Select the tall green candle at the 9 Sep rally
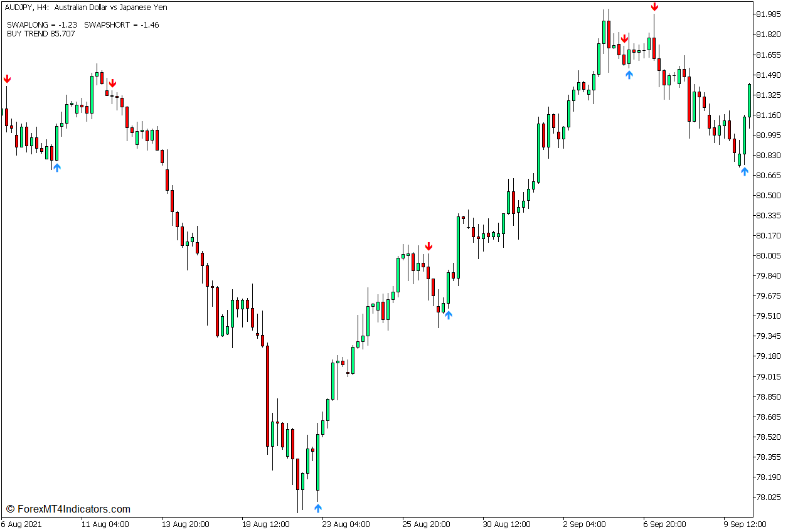This screenshot has width=788, height=532. [749, 100]
